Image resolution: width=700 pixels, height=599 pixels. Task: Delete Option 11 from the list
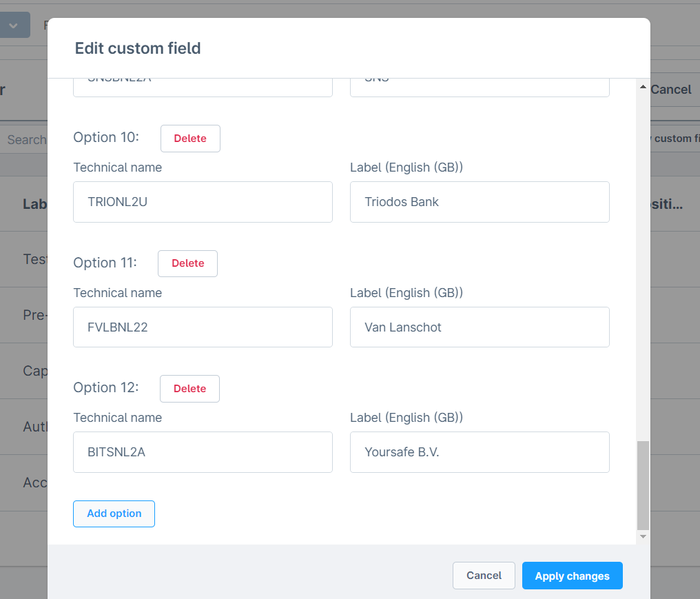click(187, 263)
